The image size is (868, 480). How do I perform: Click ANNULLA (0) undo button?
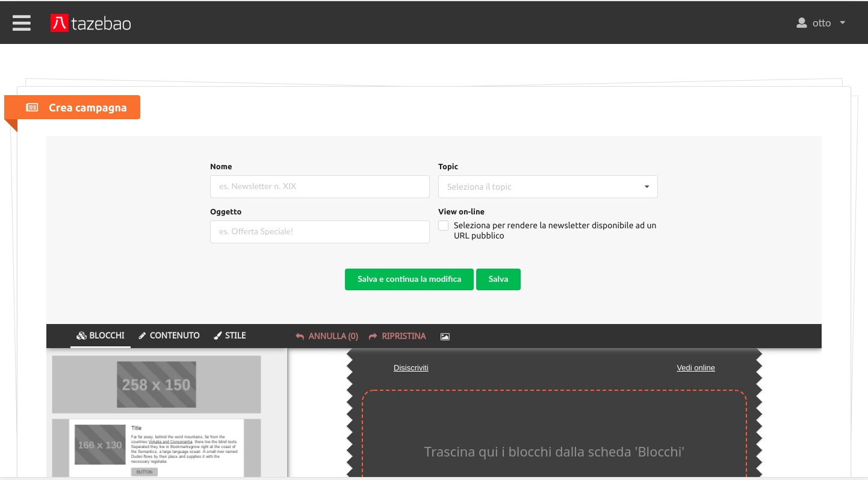click(x=327, y=336)
